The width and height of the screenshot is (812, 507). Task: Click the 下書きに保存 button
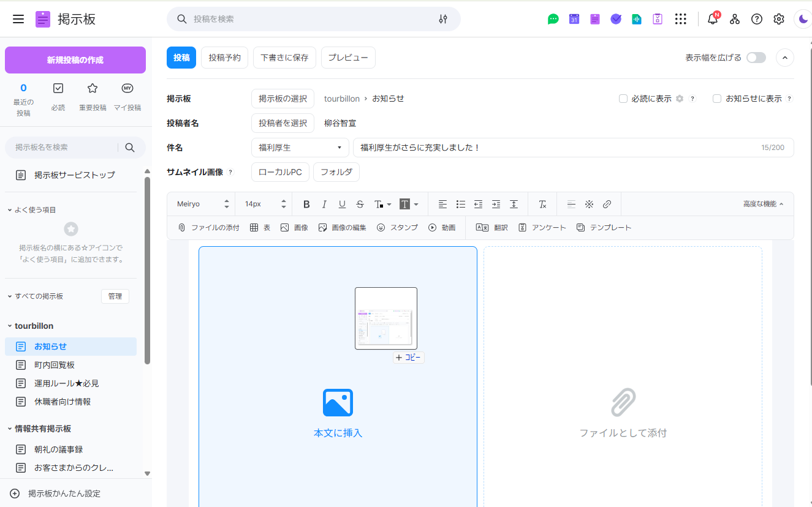point(284,58)
